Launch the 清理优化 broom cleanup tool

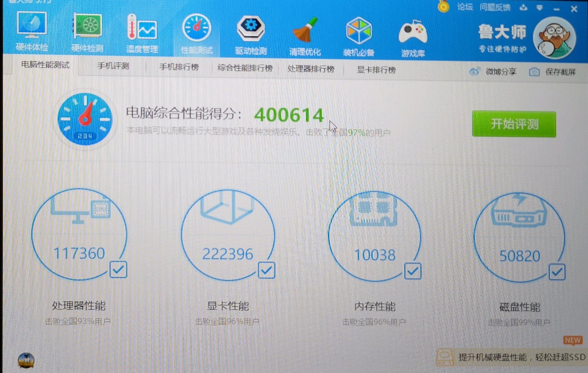tap(305, 36)
